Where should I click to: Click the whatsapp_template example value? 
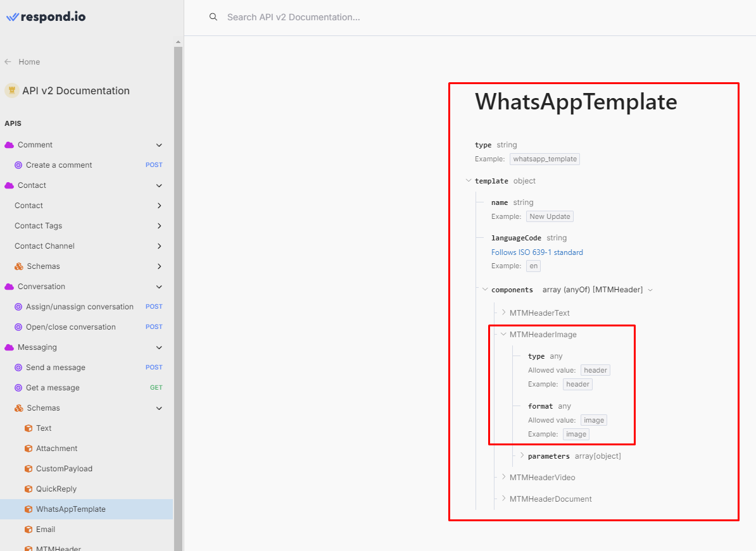tap(545, 159)
